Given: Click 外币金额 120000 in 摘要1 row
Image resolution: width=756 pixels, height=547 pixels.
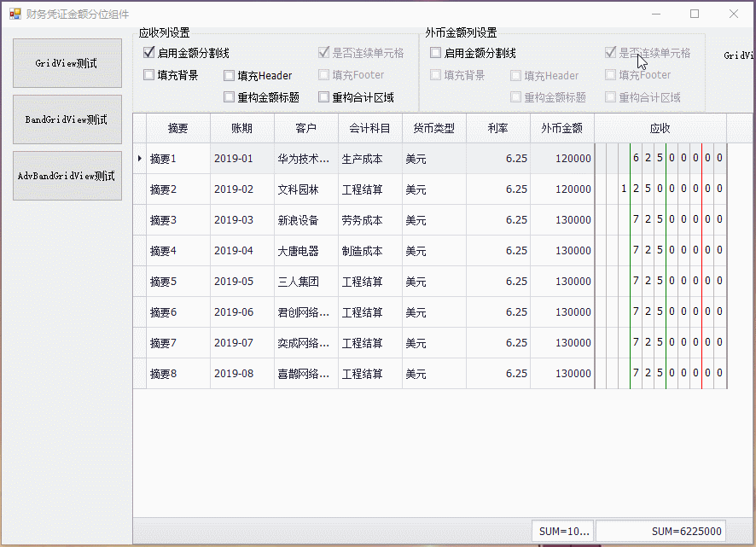Looking at the screenshot, I should pos(562,158).
